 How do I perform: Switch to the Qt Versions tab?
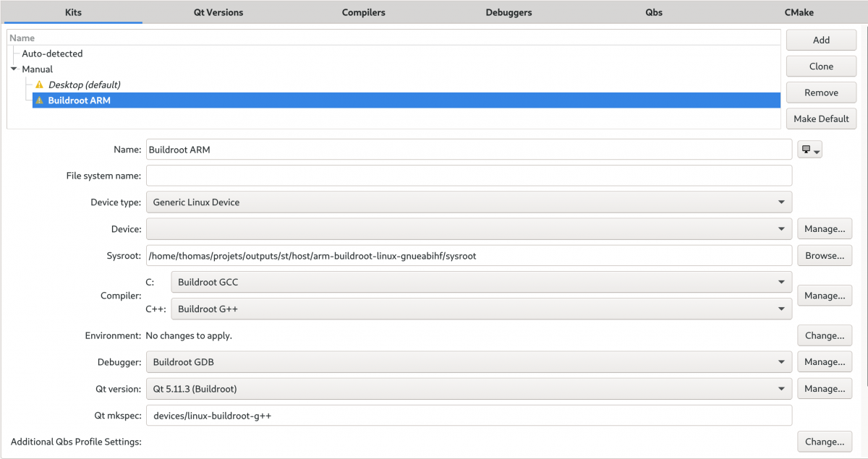218,12
